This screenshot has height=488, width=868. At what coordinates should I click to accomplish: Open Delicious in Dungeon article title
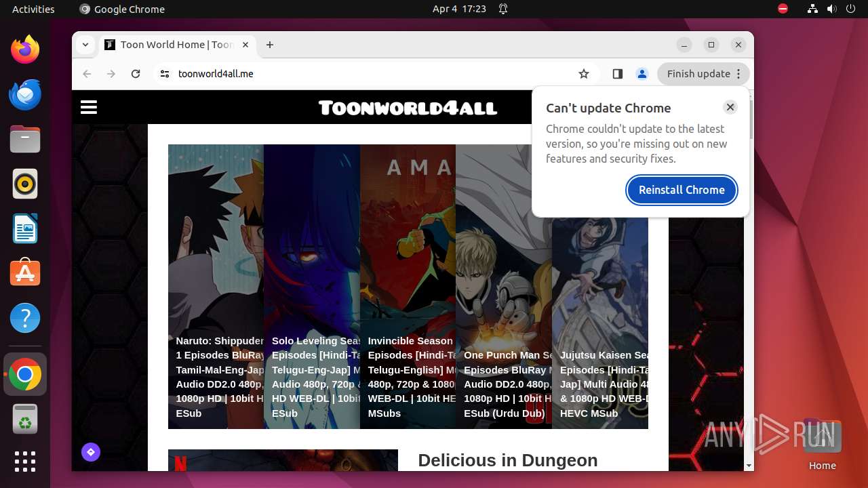coord(508,460)
